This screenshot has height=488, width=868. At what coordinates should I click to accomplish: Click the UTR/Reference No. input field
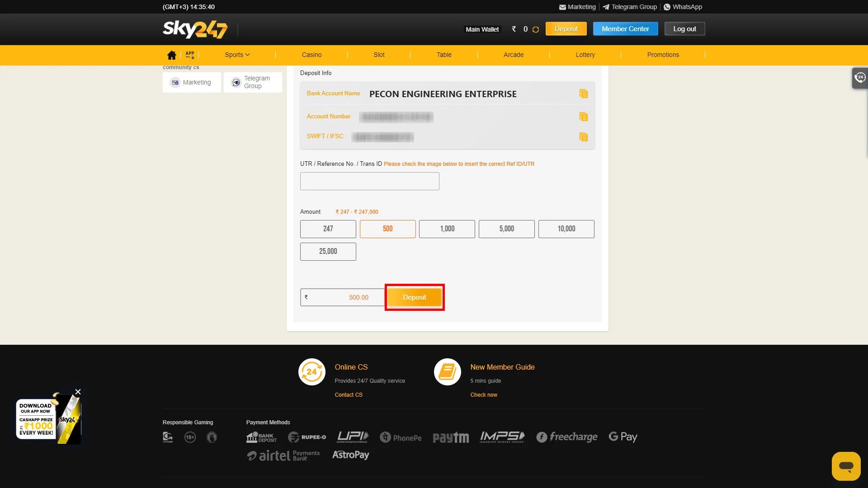[x=370, y=181]
